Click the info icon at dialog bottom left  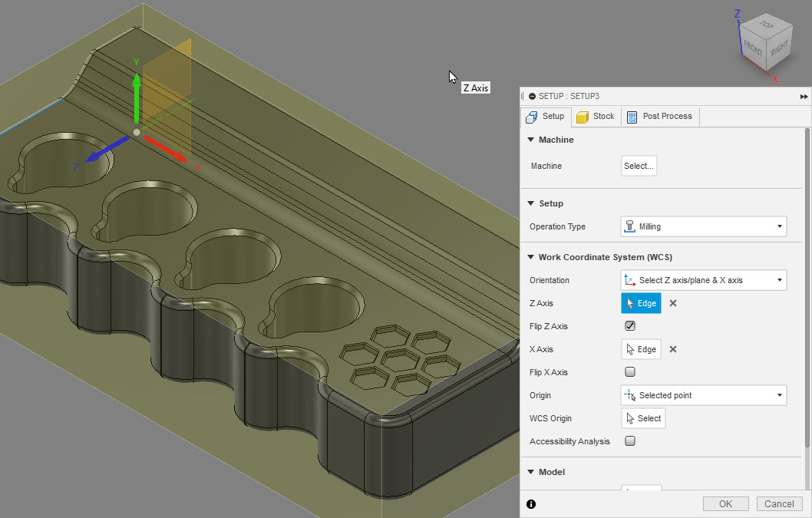[530, 504]
